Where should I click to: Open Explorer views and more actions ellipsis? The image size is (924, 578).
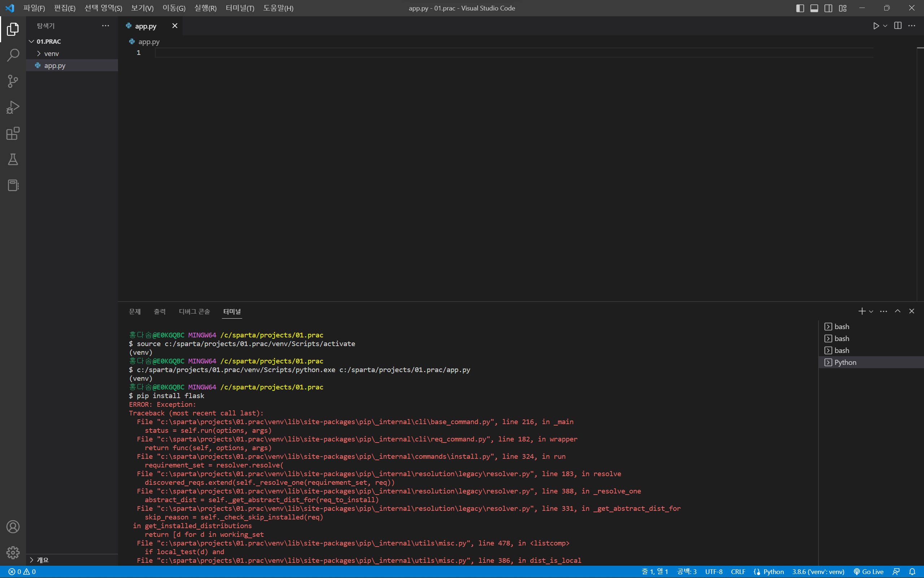105,26
